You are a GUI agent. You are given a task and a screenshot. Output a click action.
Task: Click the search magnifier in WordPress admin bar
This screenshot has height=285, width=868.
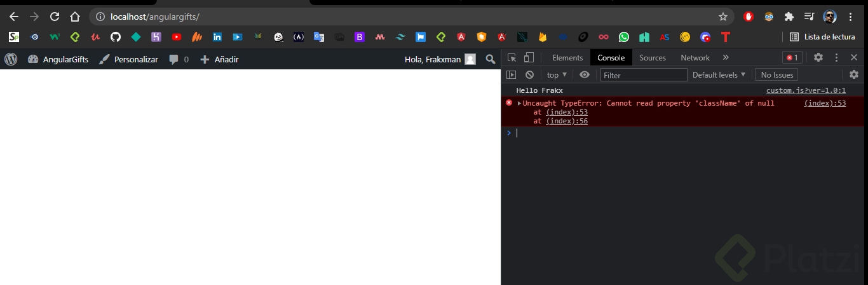pos(490,59)
